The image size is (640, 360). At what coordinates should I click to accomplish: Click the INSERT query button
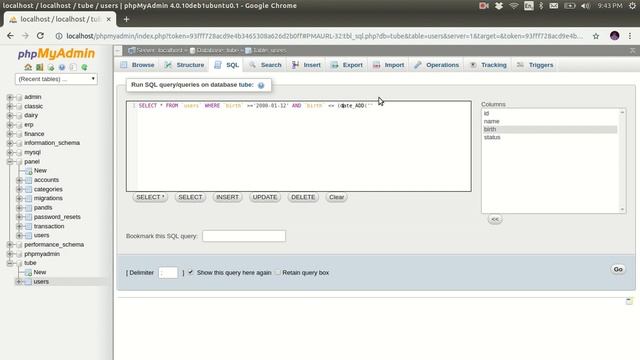click(x=227, y=197)
